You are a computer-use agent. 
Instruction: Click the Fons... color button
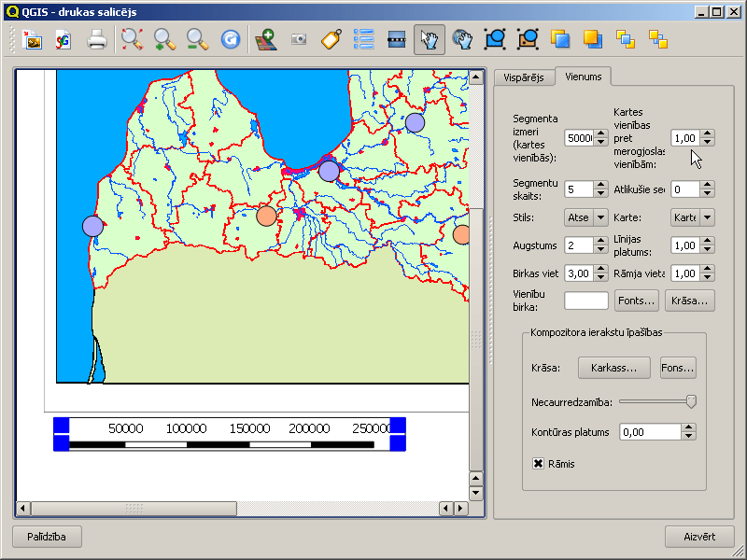coord(678,368)
